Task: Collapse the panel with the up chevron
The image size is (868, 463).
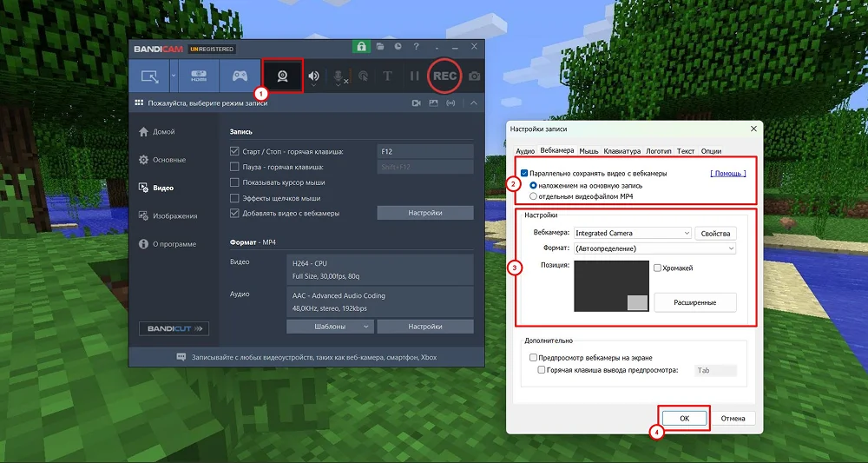Action: pyautogui.click(x=474, y=103)
